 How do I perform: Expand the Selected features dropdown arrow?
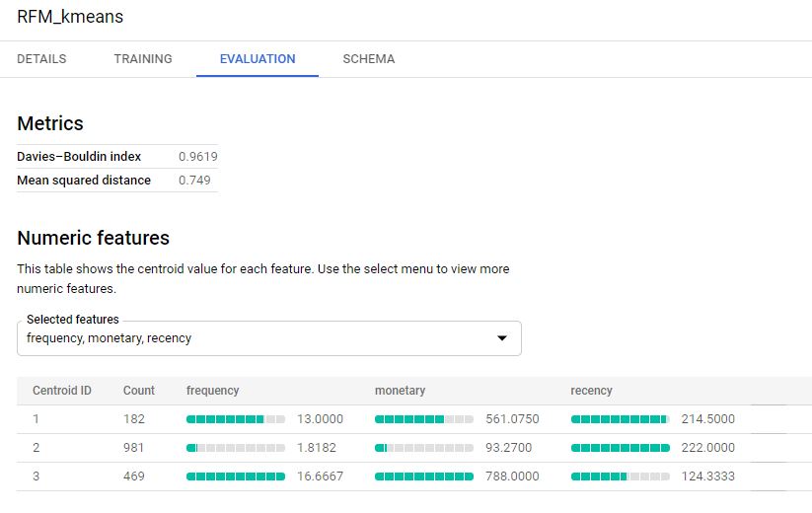click(x=501, y=338)
